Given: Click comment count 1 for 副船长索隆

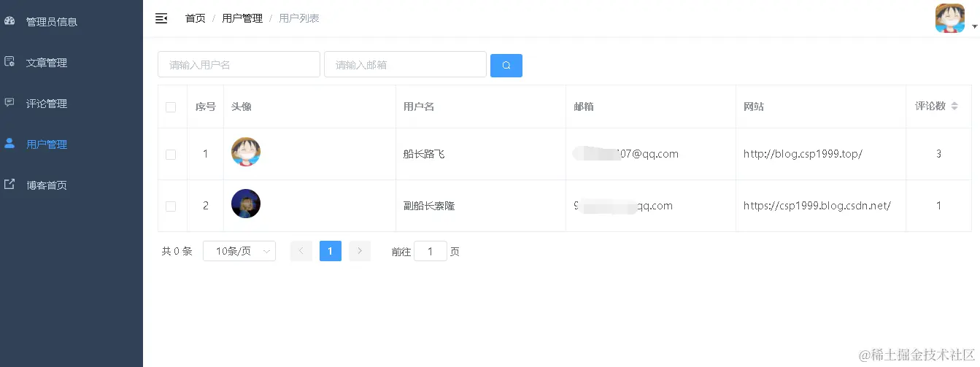Looking at the screenshot, I should point(938,206).
